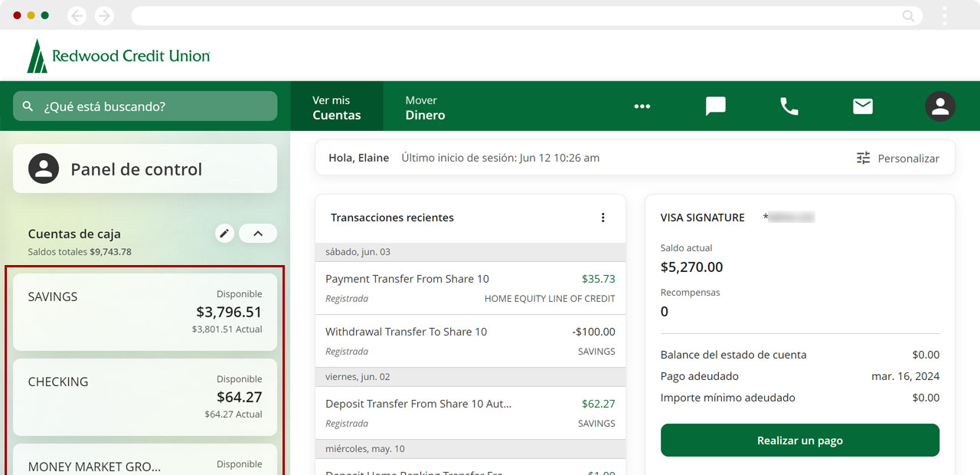The image size is (980, 475).
Task: Click the phone call icon
Action: tap(789, 106)
